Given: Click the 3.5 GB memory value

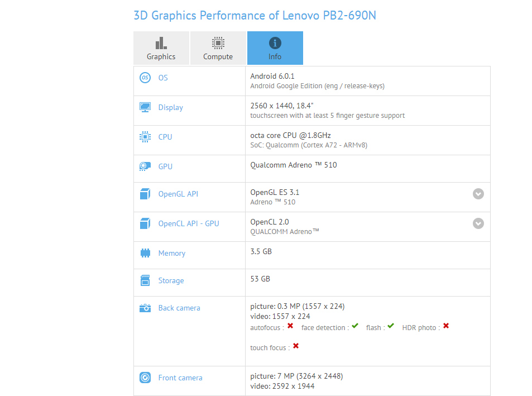Looking at the screenshot, I should coord(261,251).
